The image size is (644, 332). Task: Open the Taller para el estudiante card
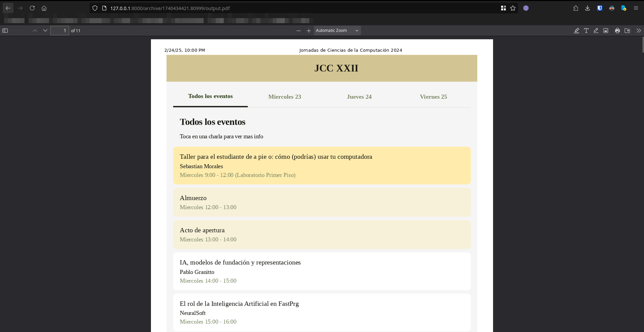[322, 165]
